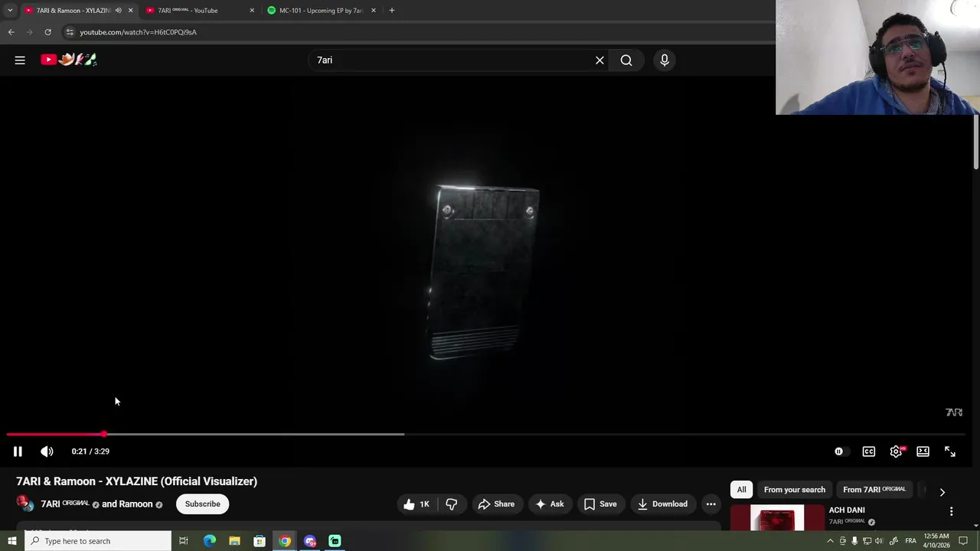Open the Windows Start menu
980x551 pixels.
pos(12,541)
